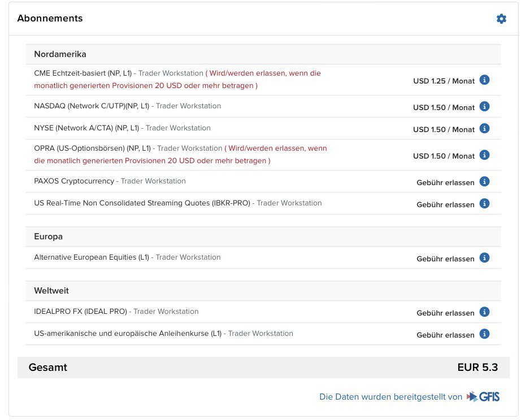The width and height of the screenshot is (521, 420).
Task: Select the Weltweit section header
Action: (51, 291)
